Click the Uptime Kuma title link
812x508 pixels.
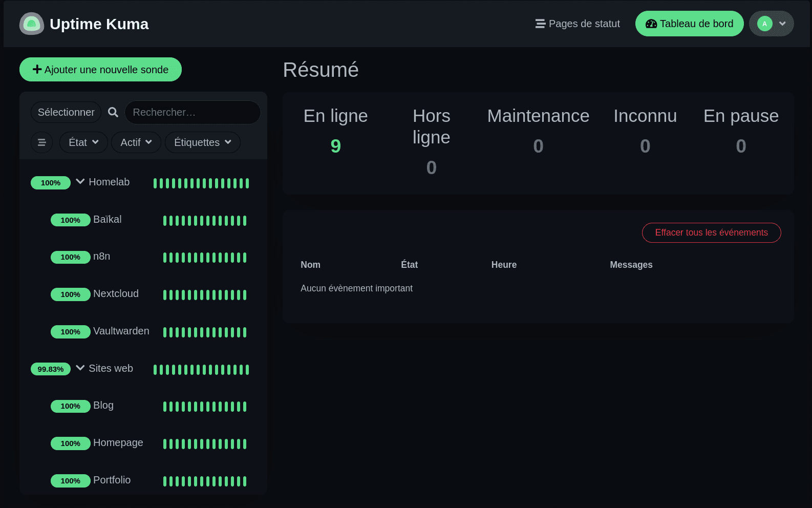pyautogui.click(x=99, y=24)
